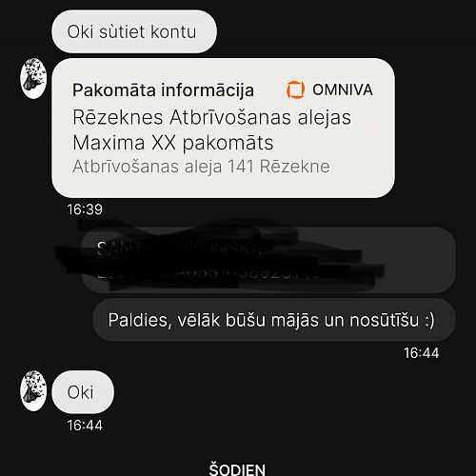Tap the smiley at the end of the thank-you message
This screenshot has width=476, height=476.
(429, 320)
